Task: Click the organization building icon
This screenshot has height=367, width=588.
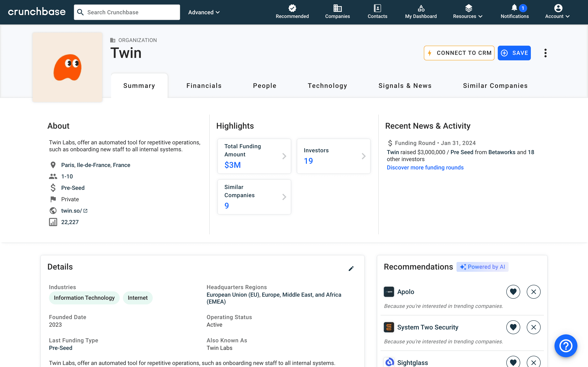Action: tap(112, 40)
